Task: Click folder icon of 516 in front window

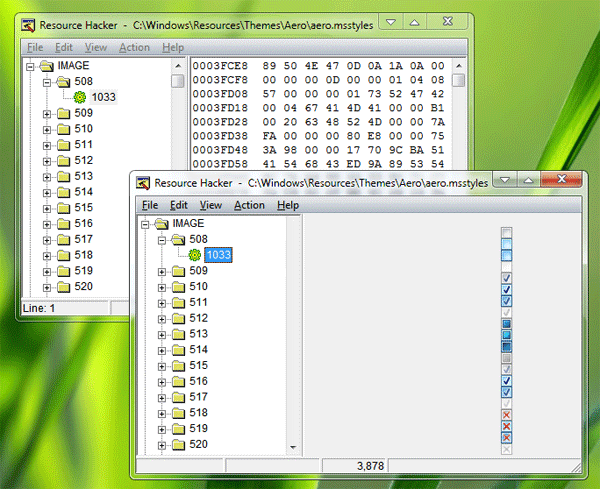Action: pos(178,381)
